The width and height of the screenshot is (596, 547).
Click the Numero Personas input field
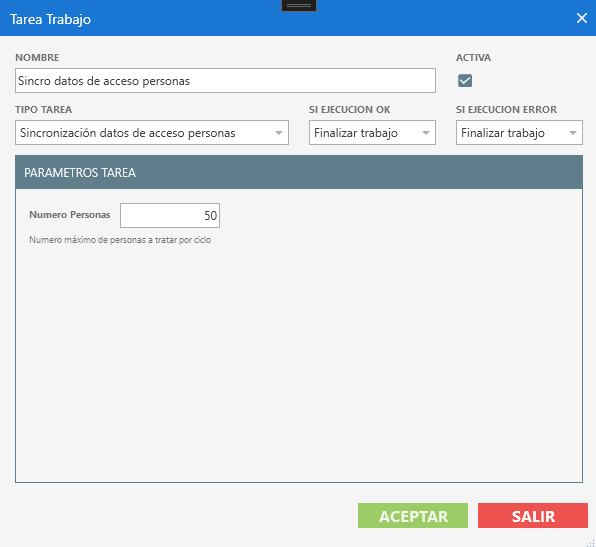[x=170, y=216]
